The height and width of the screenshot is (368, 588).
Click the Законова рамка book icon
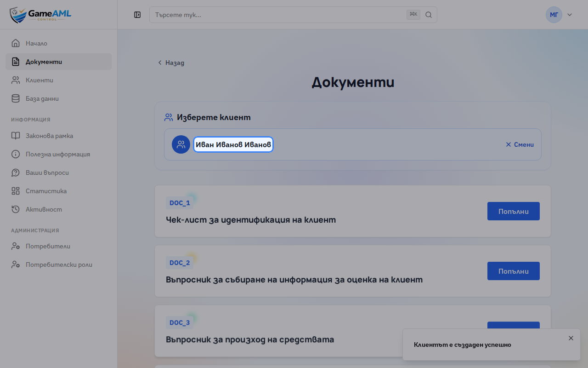click(x=16, y=136)
